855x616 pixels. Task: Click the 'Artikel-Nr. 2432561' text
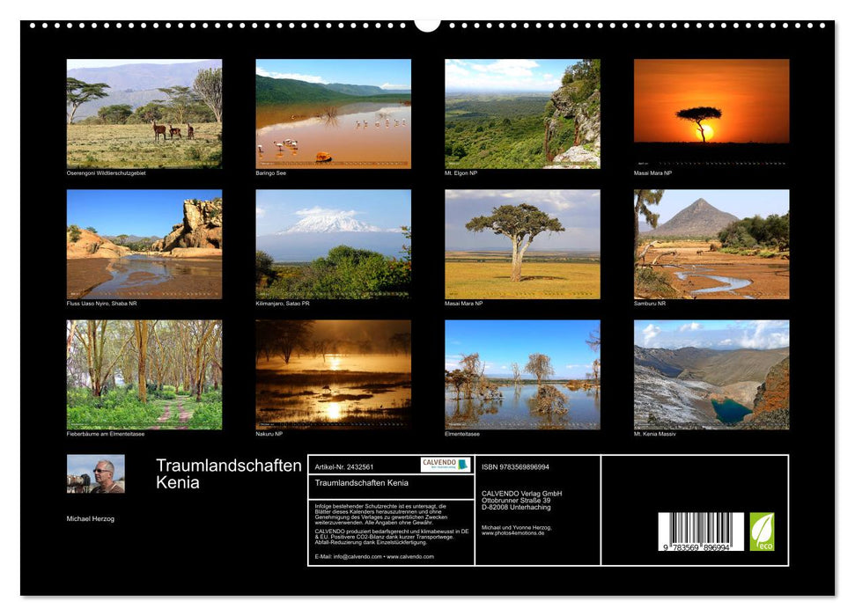tap(344, 467)
